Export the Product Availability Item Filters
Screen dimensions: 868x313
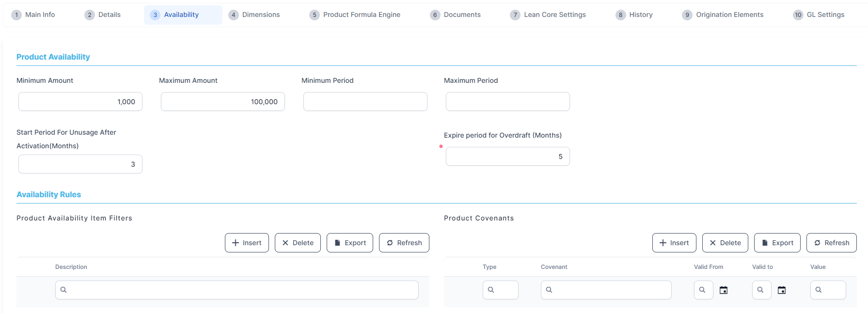click(x=349, y=243)
